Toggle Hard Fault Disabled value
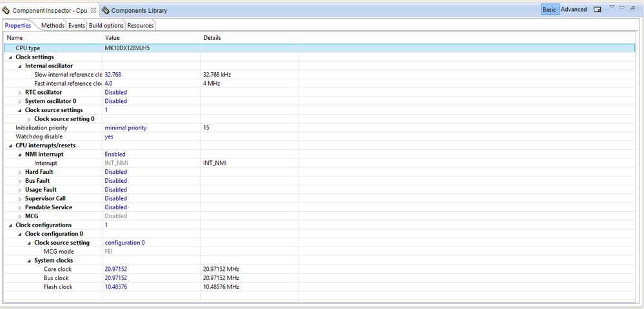This screenshot has width=644, height=309. (116, 172)
